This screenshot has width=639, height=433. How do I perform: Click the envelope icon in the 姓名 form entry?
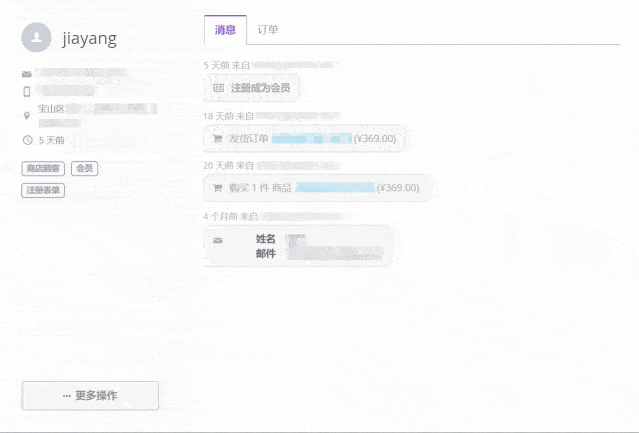pyautogui.click(x=218, y=240)
